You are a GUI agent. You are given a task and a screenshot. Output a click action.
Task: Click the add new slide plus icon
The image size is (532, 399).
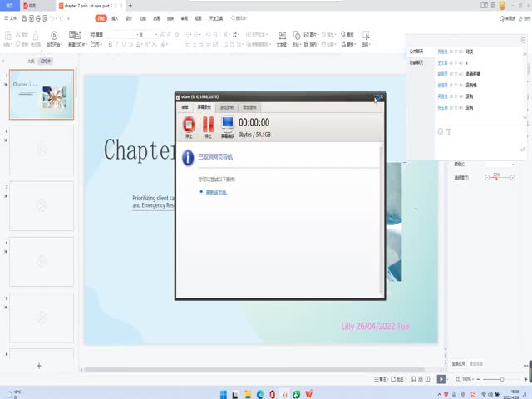(38, 366)
